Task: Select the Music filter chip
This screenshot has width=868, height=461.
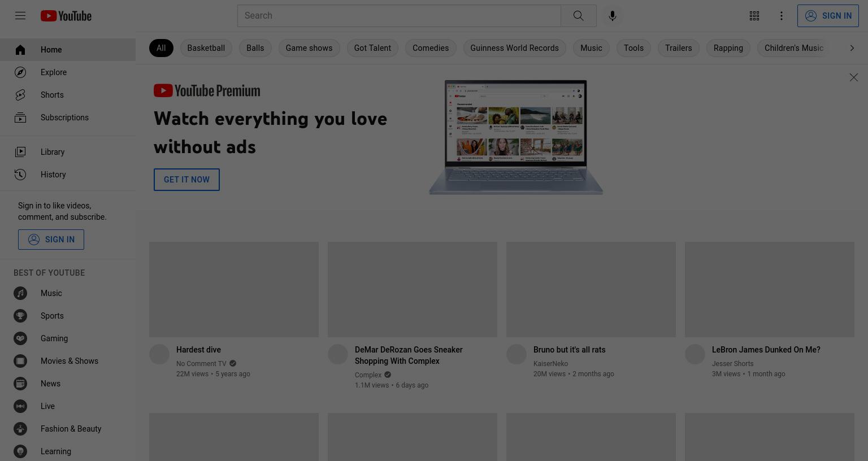Action: (591, 48)
